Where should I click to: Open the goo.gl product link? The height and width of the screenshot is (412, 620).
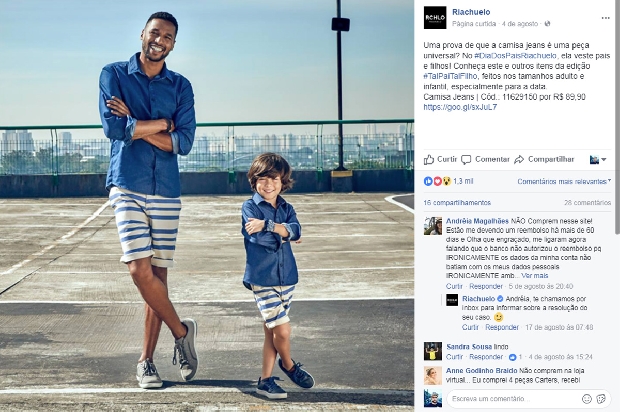[x=460, y=107]
